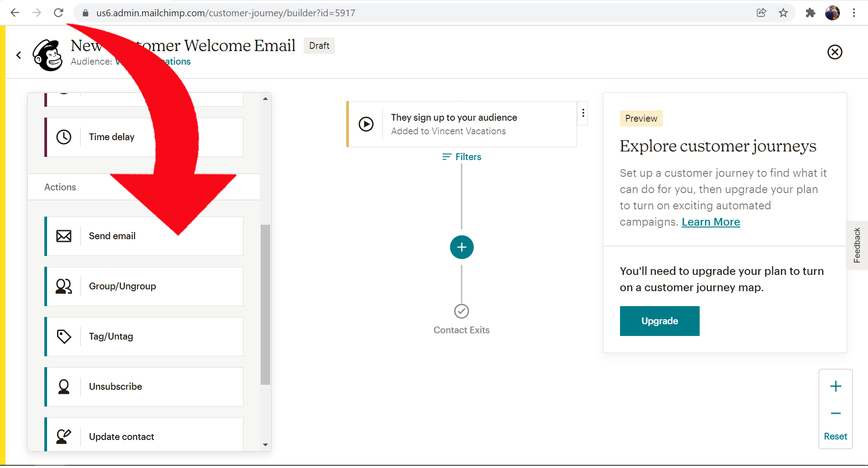Choose the Tag/Untag action

click(144, 336)
